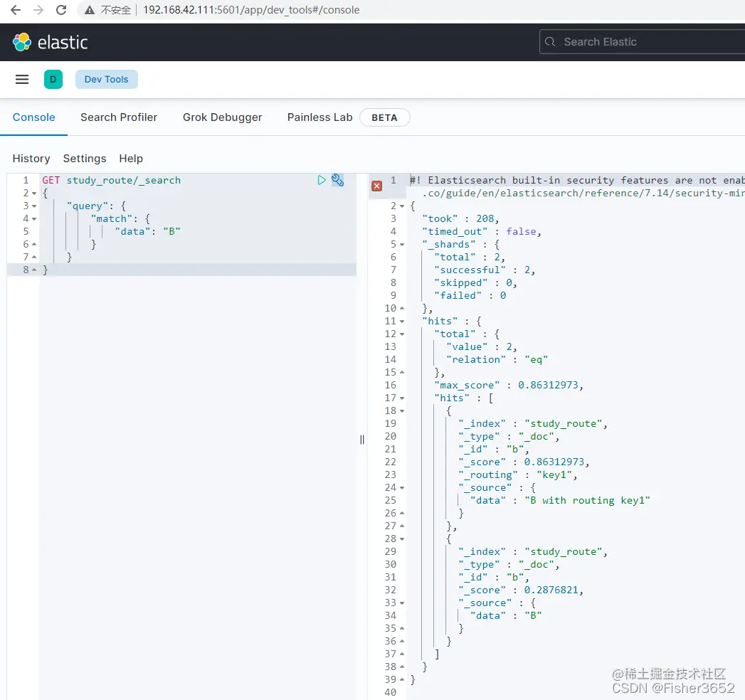
Task: Collapse the query fold at line 3
Action: pyautogui.click(x=34, y=206)
